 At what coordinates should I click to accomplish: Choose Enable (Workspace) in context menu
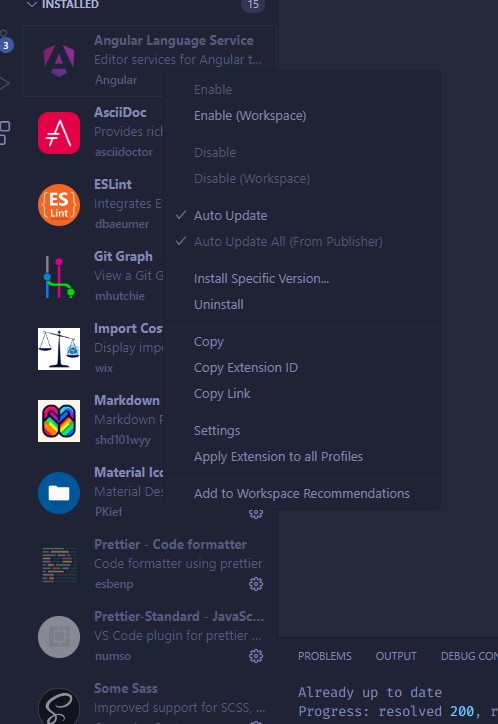click(x=250, y=115)
